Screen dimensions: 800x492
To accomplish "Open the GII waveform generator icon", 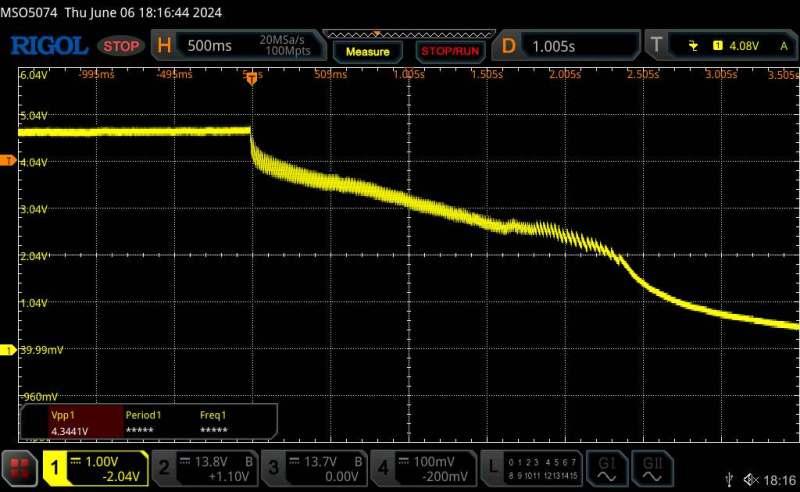I will (x=653, y=467).
